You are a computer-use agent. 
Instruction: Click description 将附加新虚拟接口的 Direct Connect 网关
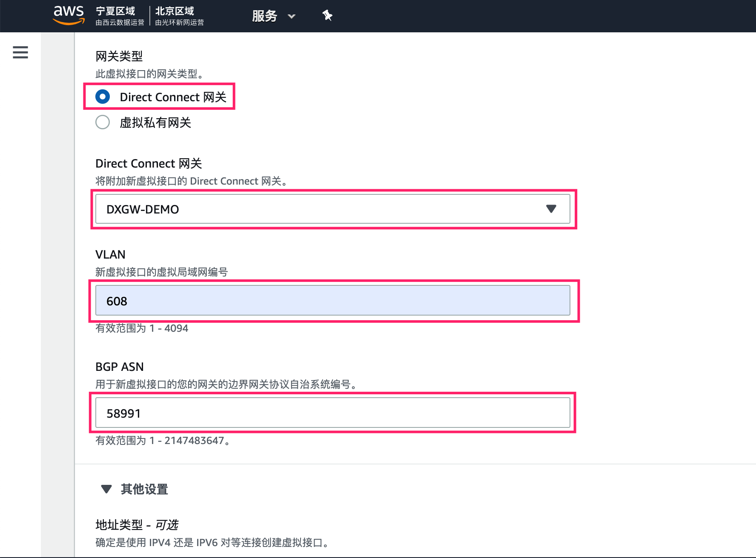(192, 181)
